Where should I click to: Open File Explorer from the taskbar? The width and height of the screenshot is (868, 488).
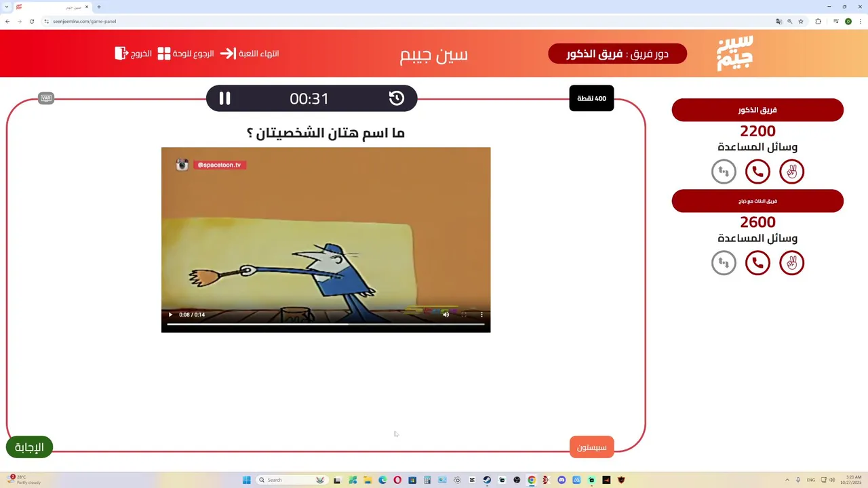[368, 480]
